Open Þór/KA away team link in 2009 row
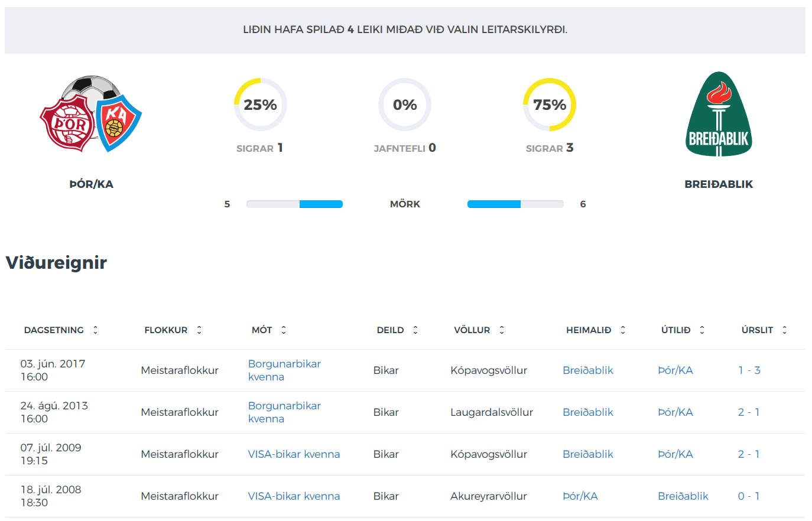Viewport: 812px width, 521px height. pyautogui.click(x=675, y=454)
